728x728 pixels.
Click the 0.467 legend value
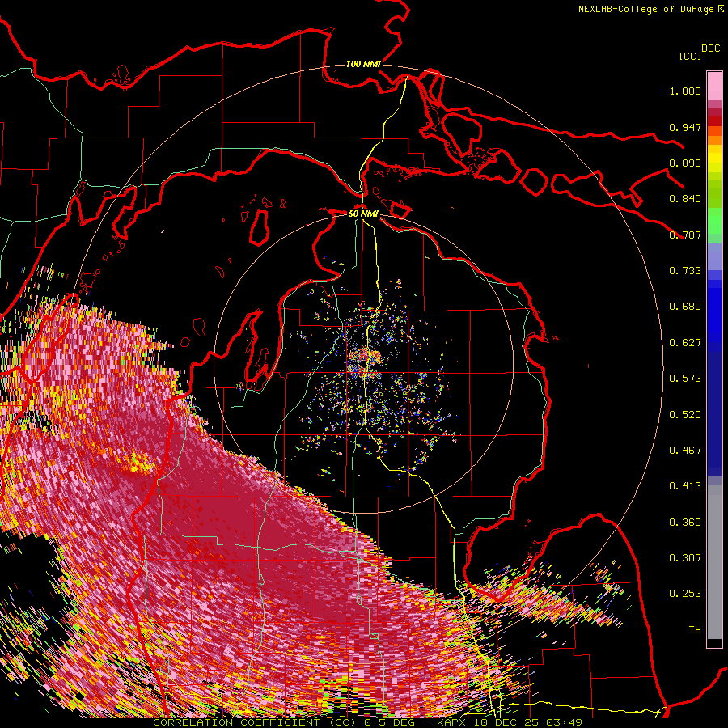tap(685, 451)
